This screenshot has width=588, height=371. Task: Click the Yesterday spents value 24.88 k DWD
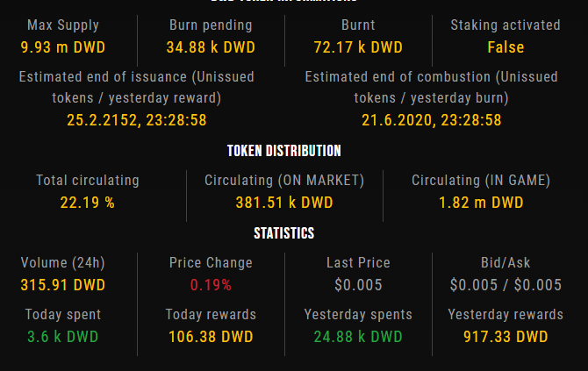(358, 337)
